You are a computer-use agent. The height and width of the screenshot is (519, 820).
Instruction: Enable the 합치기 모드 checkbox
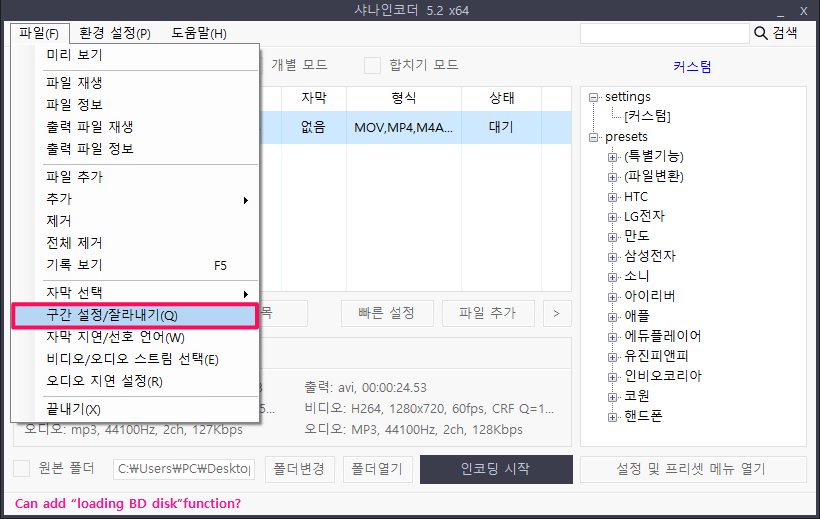click(372, 65)
